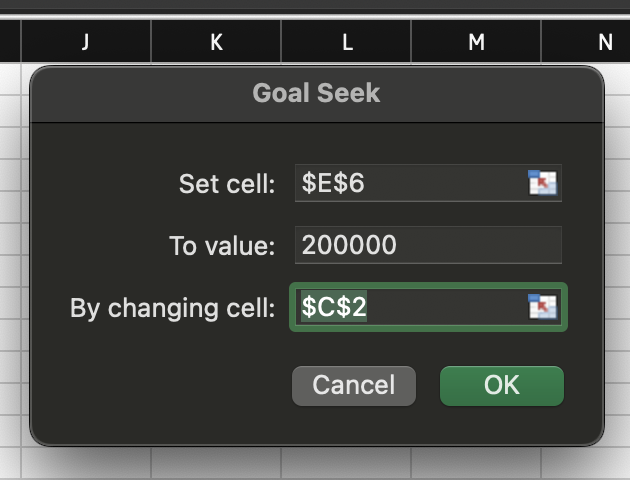Select column M header

coord(476,42)
